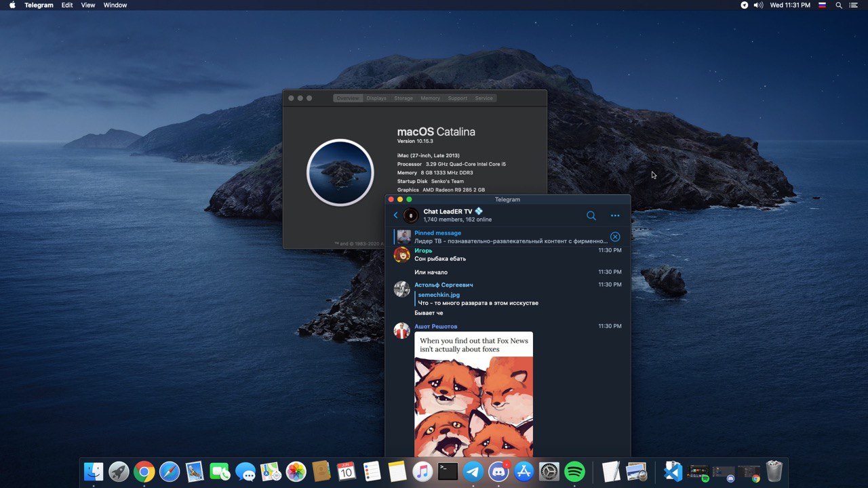Viewport: 868px width, 488px height.
Task: Open Notes from the Dock
Action: (x=397, y=471)
